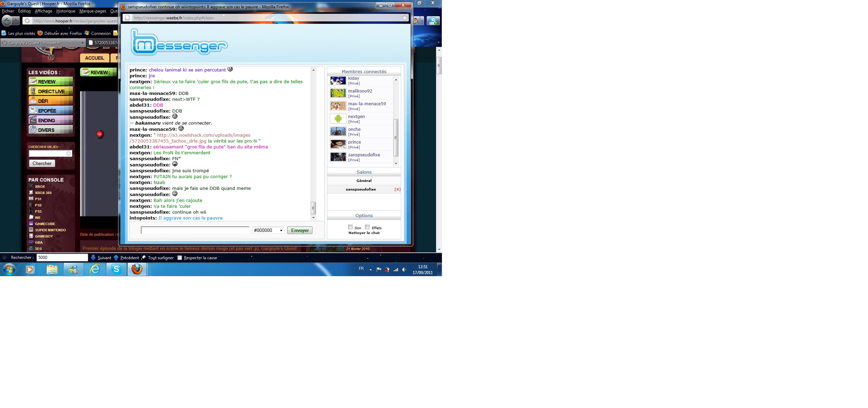Open the DÉFI category on Hooper

51,101
